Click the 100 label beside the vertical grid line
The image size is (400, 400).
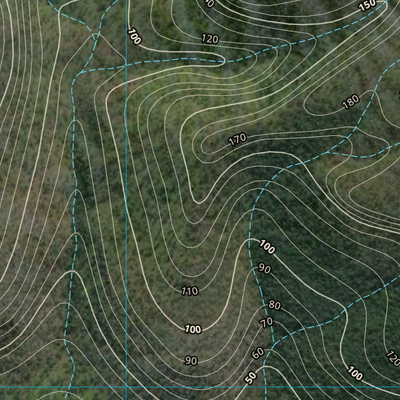[134, 37]
